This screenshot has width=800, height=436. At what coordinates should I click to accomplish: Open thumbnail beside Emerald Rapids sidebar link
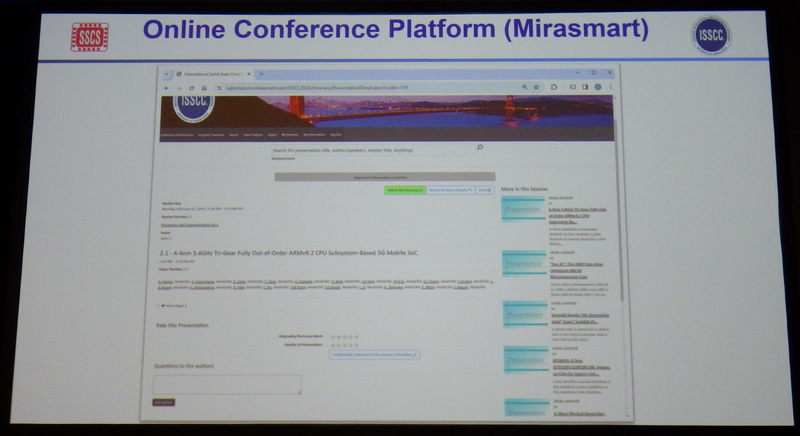click(525, 314)
